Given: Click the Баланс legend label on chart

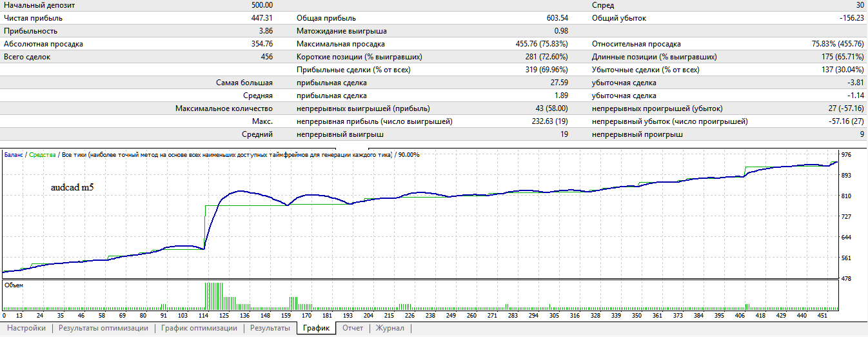Looking at the screenshot, I should (x=13, y=155).
